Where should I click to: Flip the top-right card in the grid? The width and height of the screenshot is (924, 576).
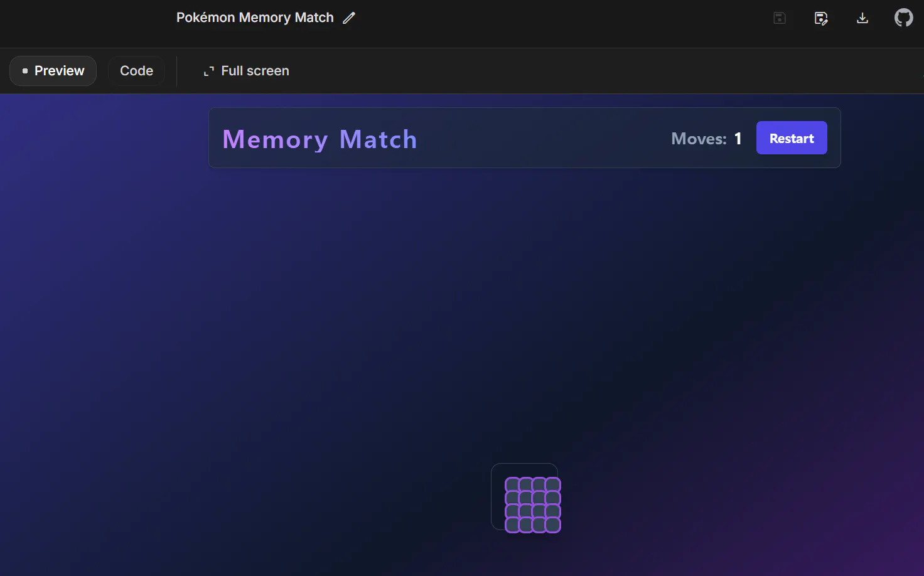(553, 484)
